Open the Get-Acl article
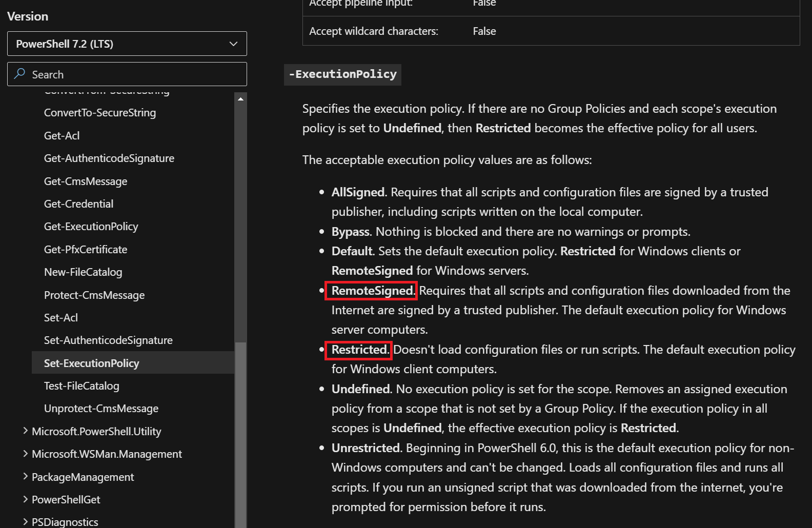The image size is (812, 528). [62, 136]
